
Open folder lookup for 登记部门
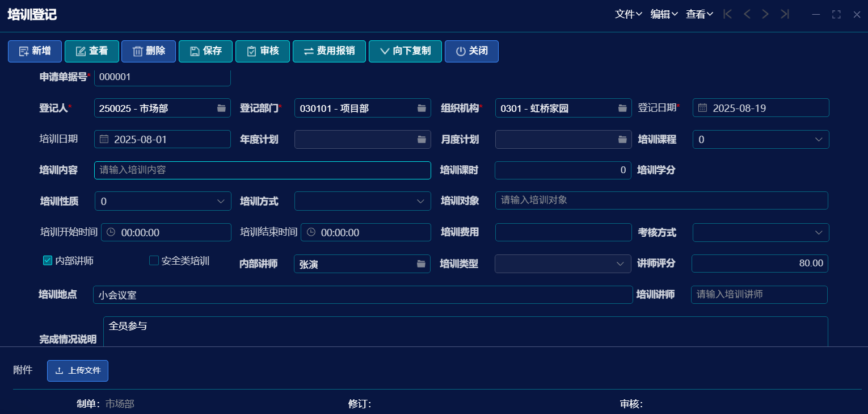pyautogui.click(x=422, y=108)
